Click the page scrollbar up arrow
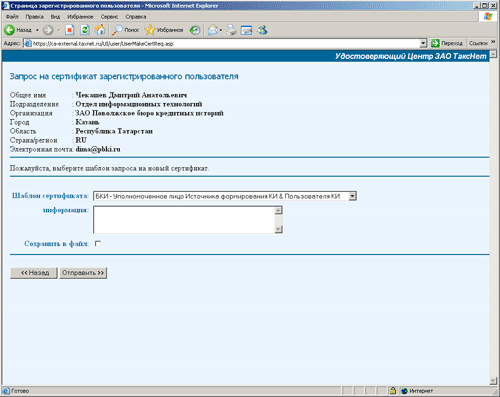 pyautogui.click(x=493, y=54)
